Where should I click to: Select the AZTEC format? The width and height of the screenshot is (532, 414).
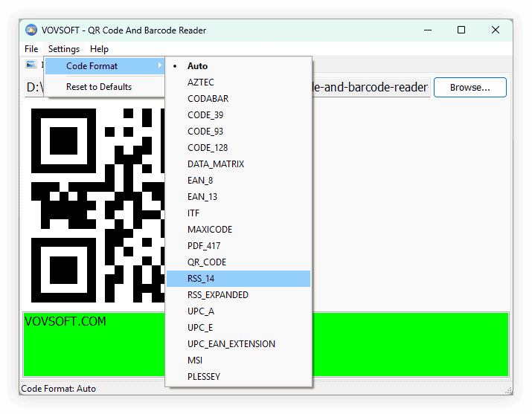tap(239, 83)
